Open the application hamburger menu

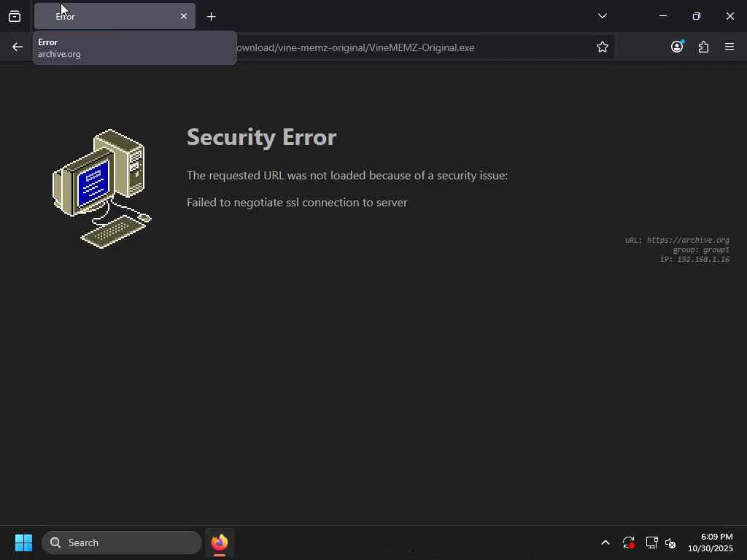729,47
